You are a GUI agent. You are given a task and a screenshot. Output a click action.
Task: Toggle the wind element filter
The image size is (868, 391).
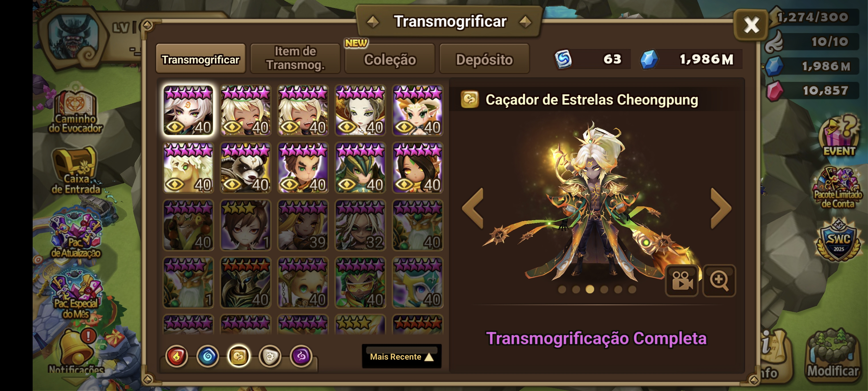click(239, 356)
